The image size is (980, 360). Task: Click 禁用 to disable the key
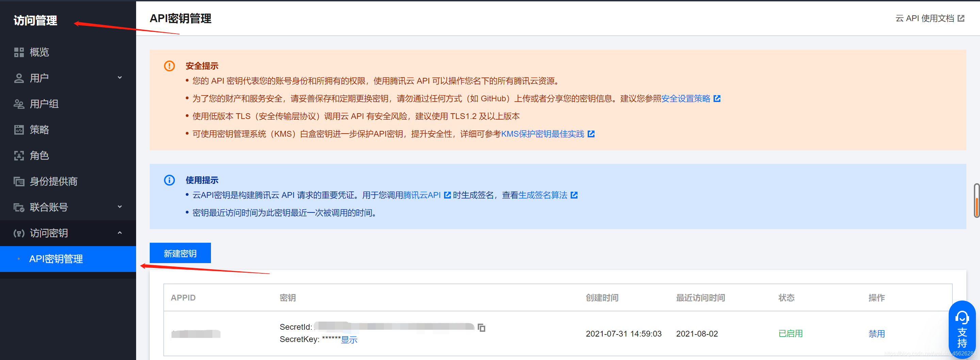[877, 334]
